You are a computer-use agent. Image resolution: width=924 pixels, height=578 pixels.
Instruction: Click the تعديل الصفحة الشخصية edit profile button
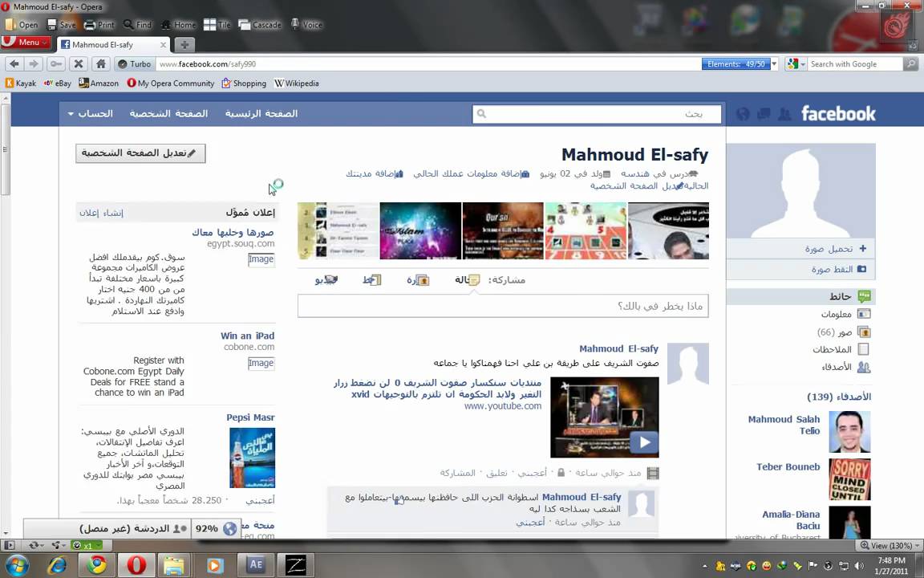pos(140,153)
